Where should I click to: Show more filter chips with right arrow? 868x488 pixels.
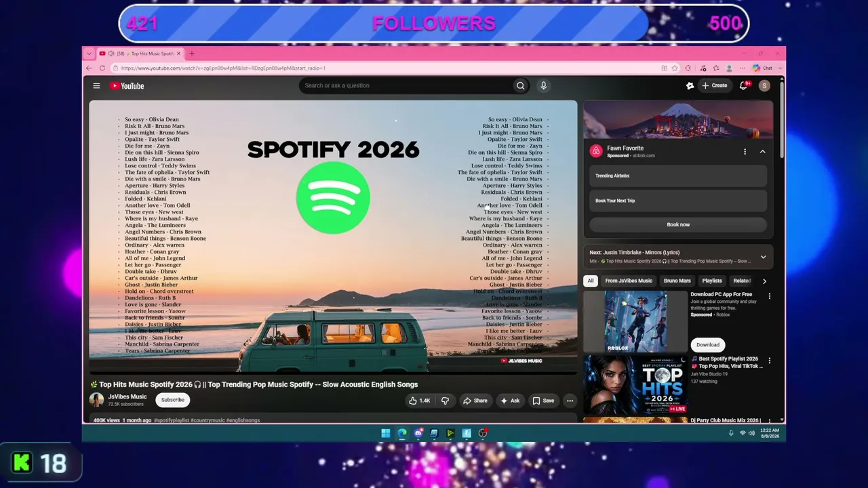point(764,281)
